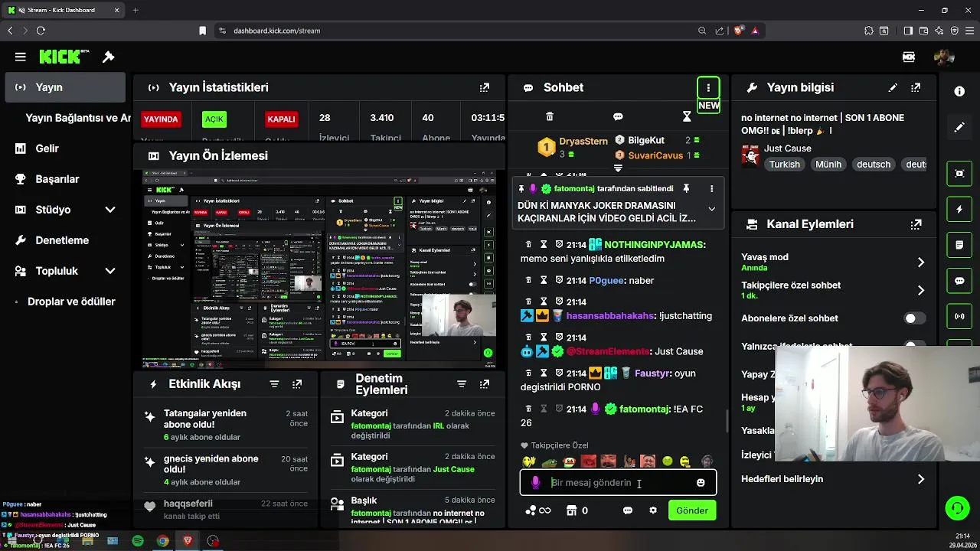Click the Turkish stream tag

[x=784, y=165]
